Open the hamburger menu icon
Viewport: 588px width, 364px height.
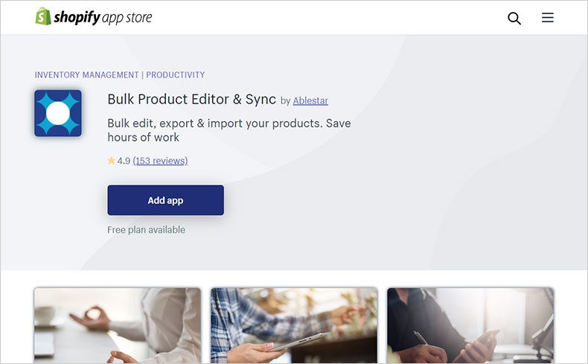click(x=548, y=17)
